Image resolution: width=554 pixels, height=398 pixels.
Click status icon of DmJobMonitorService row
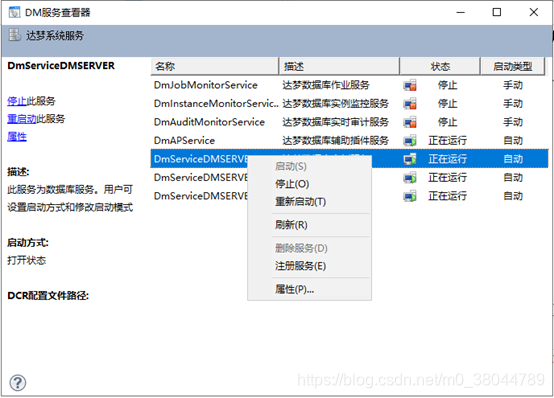pos(410,85)
